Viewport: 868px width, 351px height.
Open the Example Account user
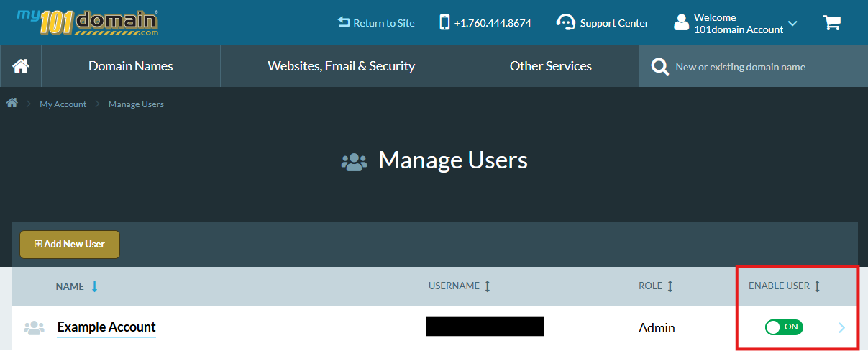coord(106,327)
